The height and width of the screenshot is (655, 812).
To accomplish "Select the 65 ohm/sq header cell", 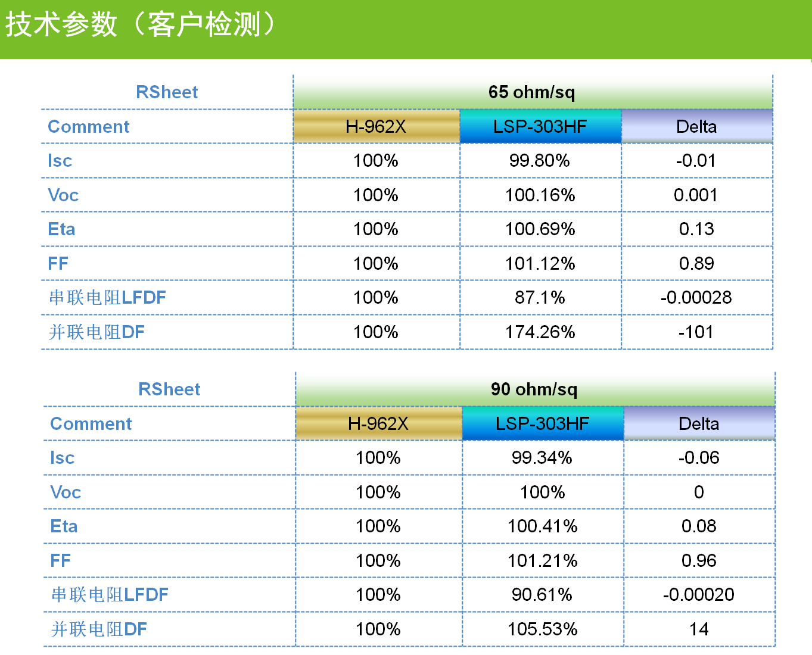I will 532,92.
